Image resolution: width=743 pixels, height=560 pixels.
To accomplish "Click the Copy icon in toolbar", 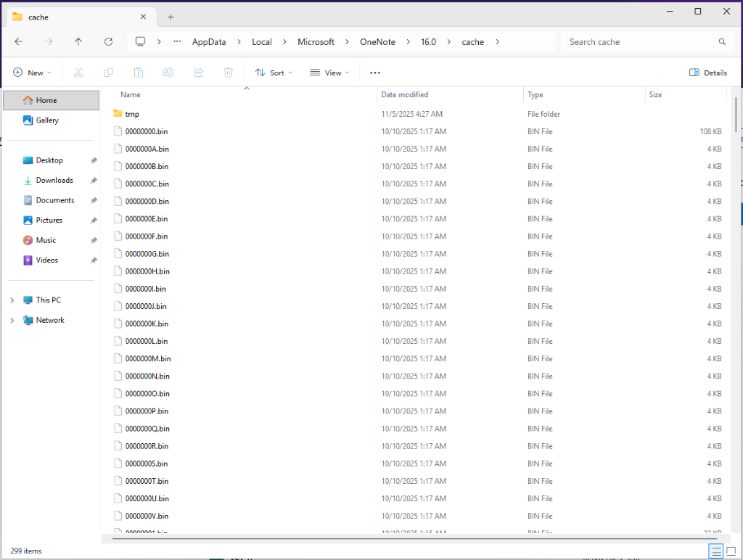I will tap(109, 73).
